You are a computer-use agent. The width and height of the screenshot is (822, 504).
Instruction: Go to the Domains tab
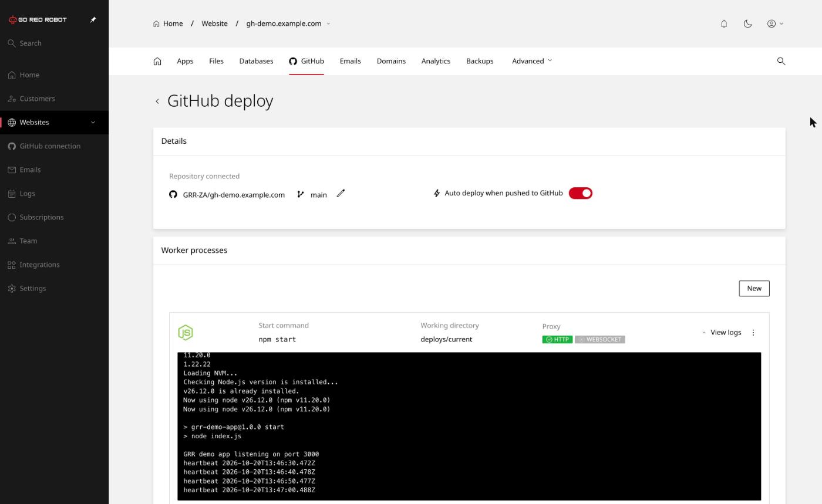click(x=391, y=61)
